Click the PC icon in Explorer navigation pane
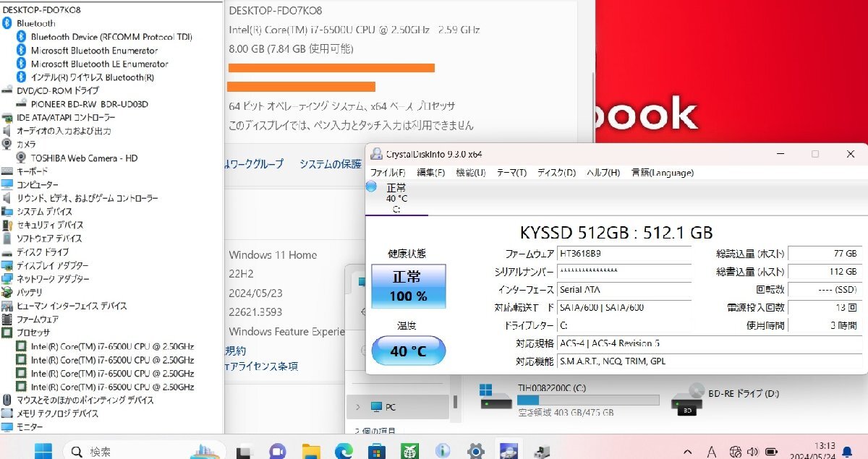 pyautogui.click(x=376, y=407)
